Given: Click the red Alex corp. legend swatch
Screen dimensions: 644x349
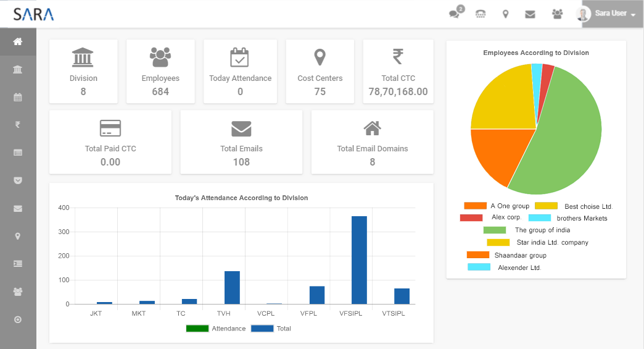Looking at the screenshot, I should pyautogui.click(x=471, y=217).
